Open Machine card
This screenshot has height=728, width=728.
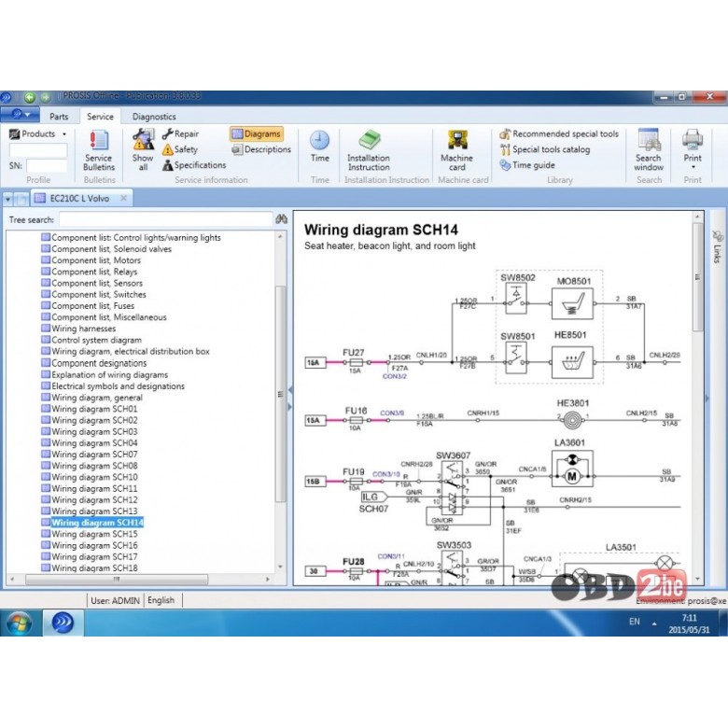point(456,150)
